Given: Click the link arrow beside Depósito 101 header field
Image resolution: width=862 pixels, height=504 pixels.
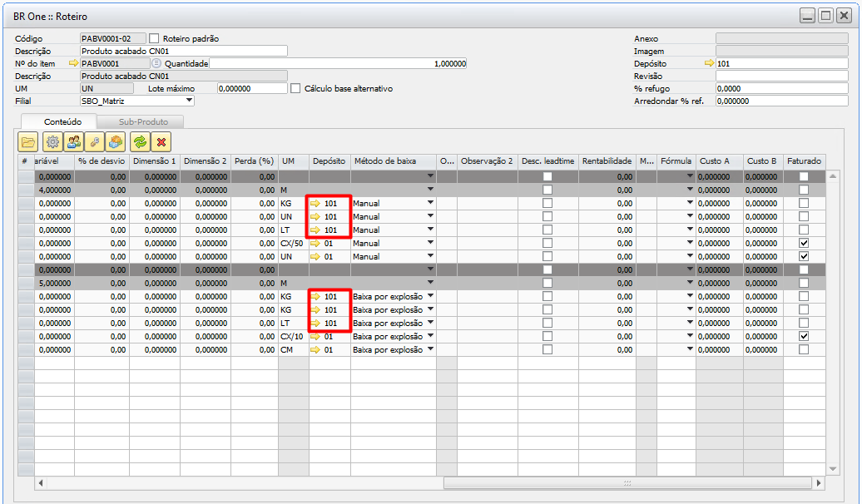Looking at the screenshot, I should (709, 63).
